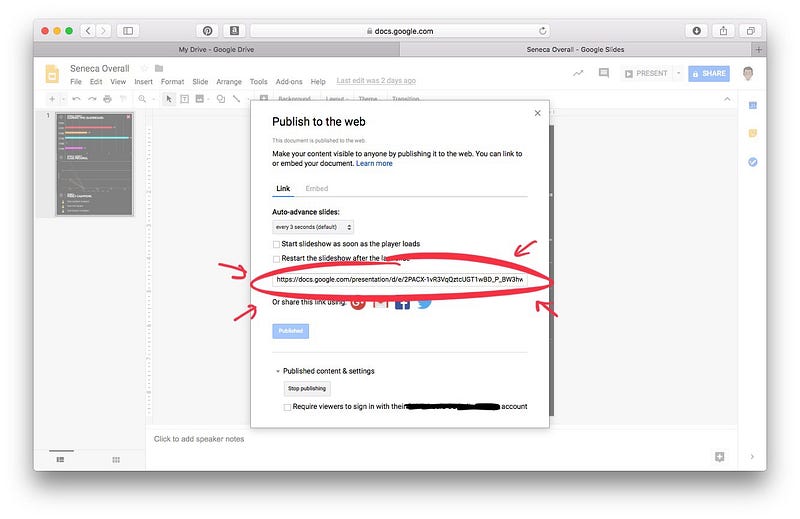
Task: Open the Insert menu
Action: click(x=143, y=82)
